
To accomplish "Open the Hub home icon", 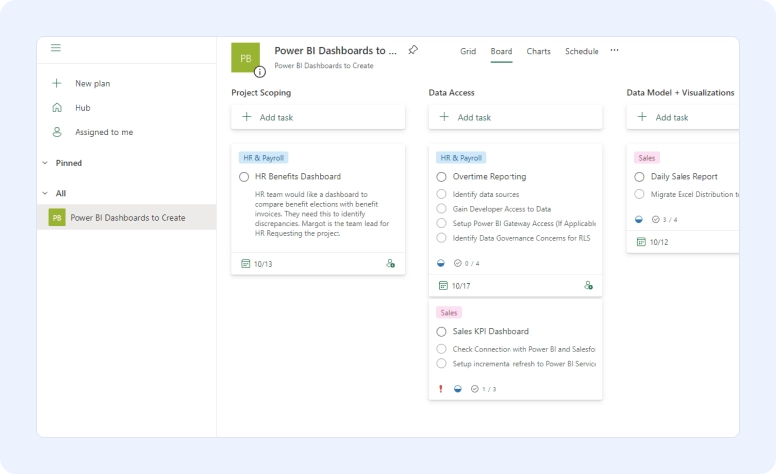I will [x=57, y=107].
